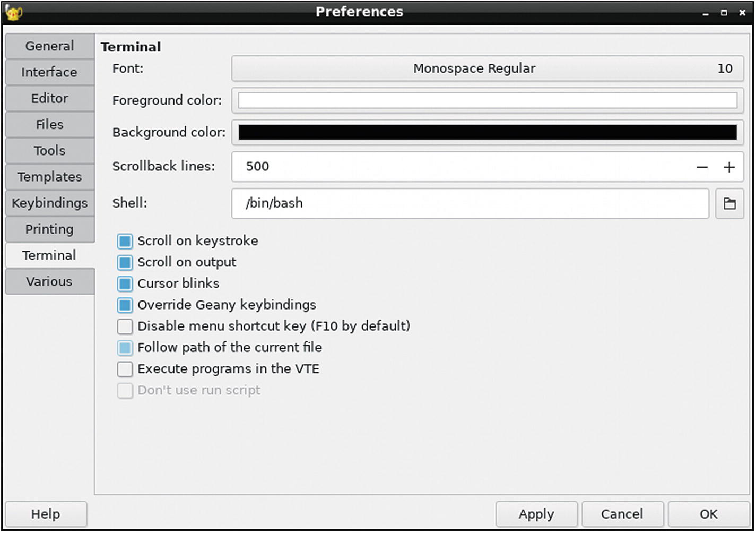This screenshot has height=533, width=756.
Task: Uncheck Cursor blinks option
Action: coord(125,284)
